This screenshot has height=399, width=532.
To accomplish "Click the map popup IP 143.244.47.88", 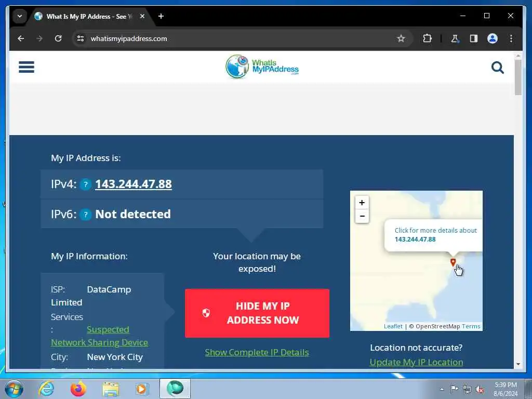I will click(415, 239).
